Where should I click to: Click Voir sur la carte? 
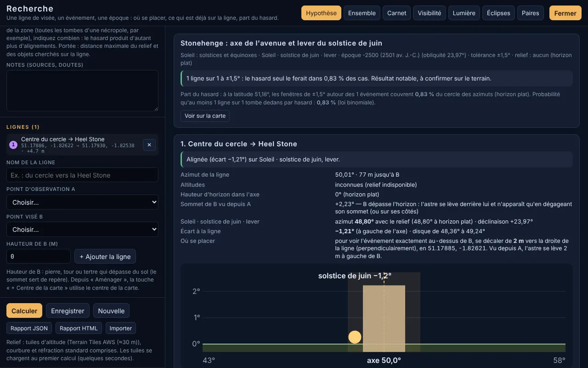click(x=205, y=116)
